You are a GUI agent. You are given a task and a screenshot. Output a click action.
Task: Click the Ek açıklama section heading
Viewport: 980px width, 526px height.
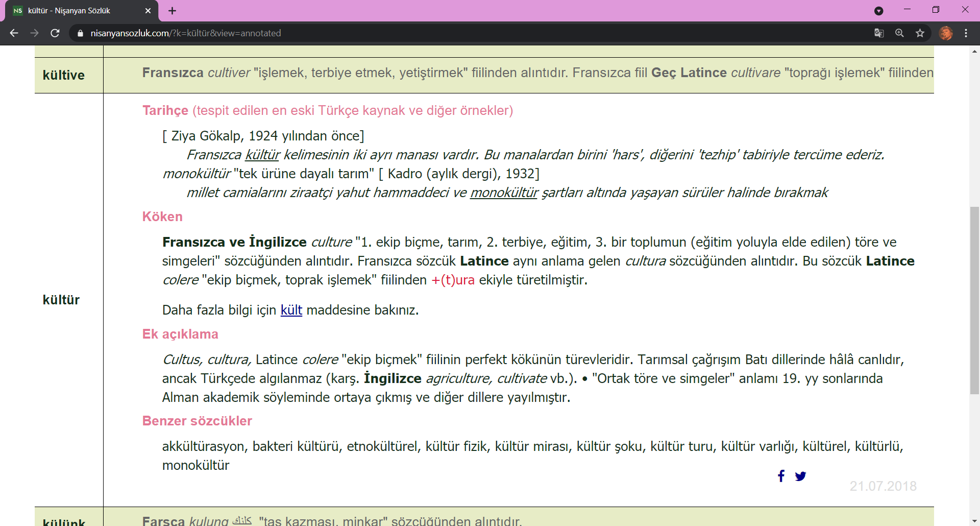[x=180, y=334]
